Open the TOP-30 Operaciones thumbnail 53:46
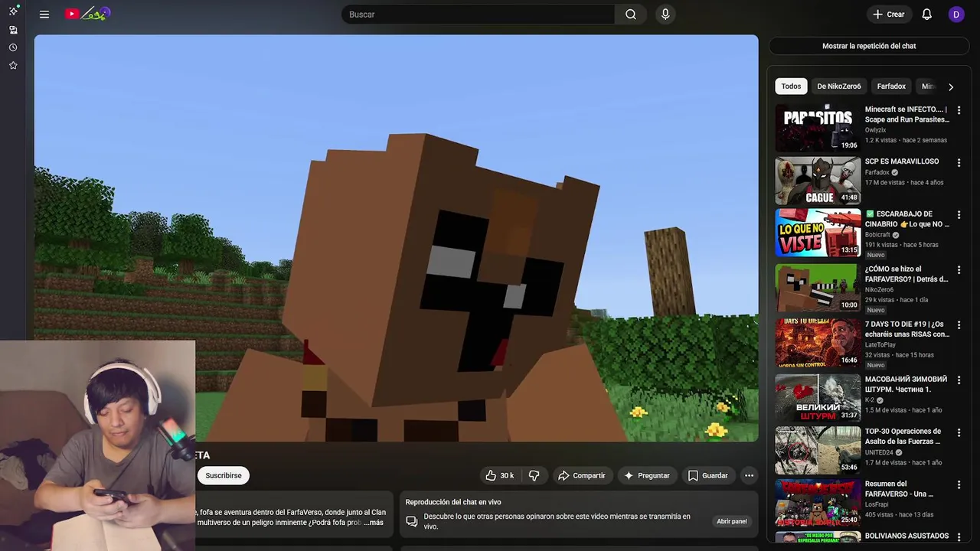 [818, 450]
